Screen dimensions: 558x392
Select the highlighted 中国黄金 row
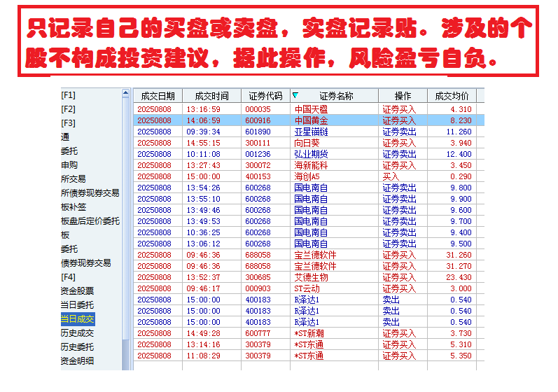point(309,120)
